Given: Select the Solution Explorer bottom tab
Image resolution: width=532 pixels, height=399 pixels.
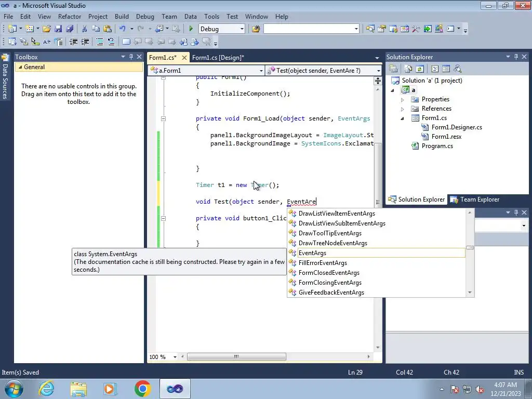Looking at the screenshot, I should [x=417, y=199].
